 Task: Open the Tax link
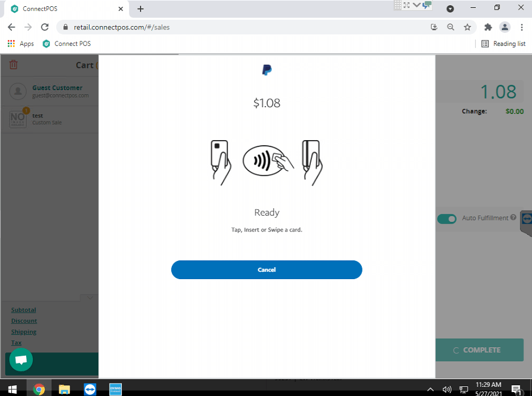click(16, 343)
